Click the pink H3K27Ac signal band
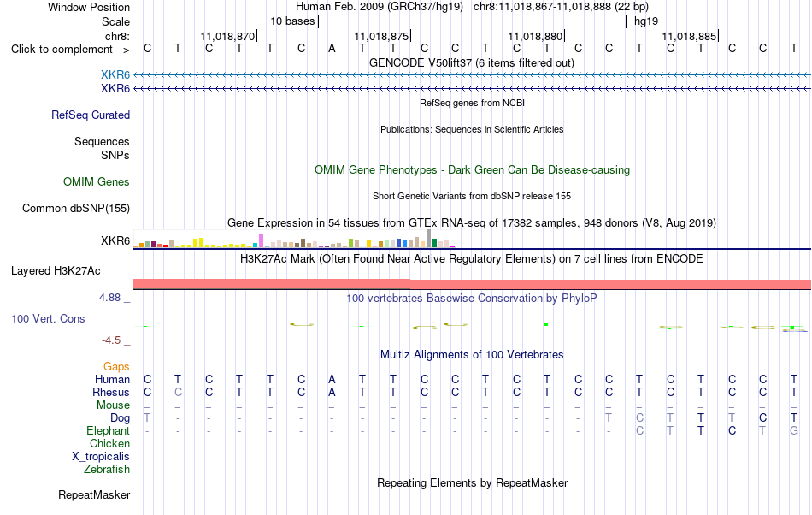 coord(472,284)
